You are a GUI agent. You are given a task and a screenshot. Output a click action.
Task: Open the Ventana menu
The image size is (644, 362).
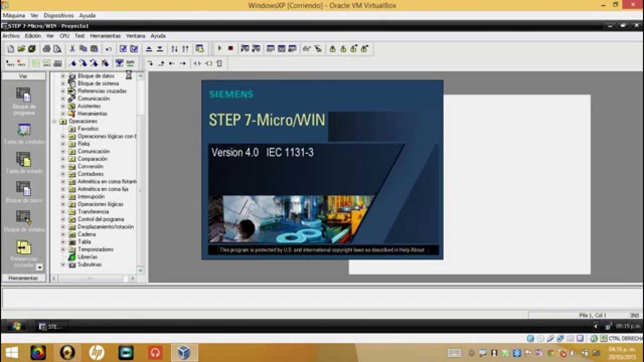[135, 36]
